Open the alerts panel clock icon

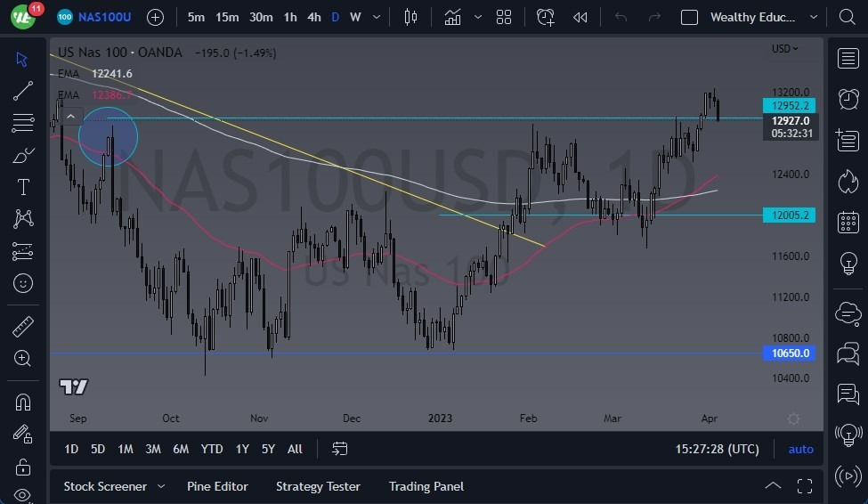tap(848, 100)
